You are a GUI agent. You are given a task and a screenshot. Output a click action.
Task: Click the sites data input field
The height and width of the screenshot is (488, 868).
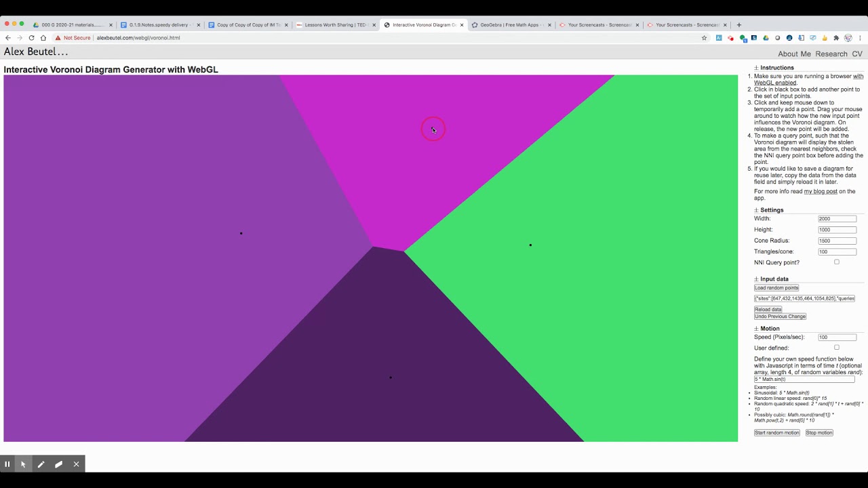point(804,299)
